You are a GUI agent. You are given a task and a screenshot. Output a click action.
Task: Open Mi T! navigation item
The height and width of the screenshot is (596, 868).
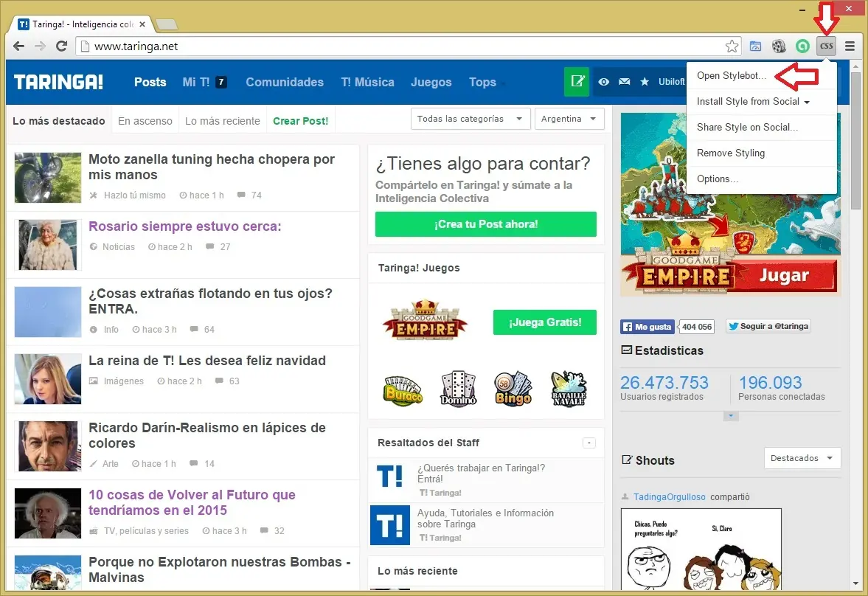pos(204,82)
